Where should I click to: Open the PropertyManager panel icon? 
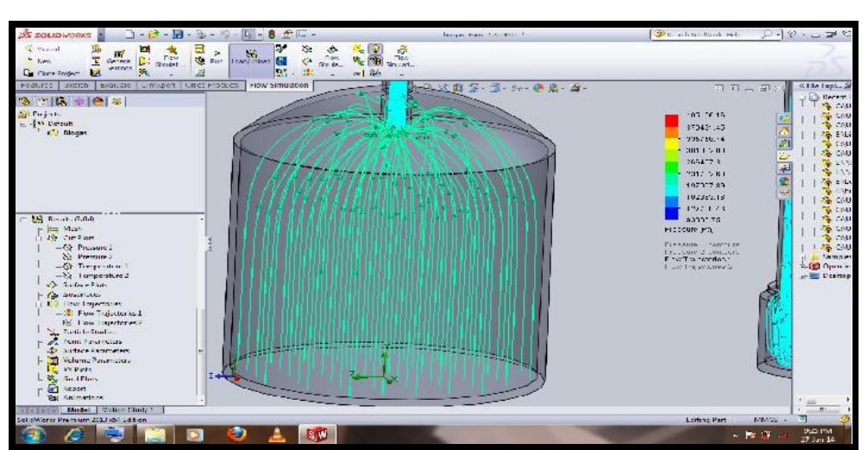point(41,102)
